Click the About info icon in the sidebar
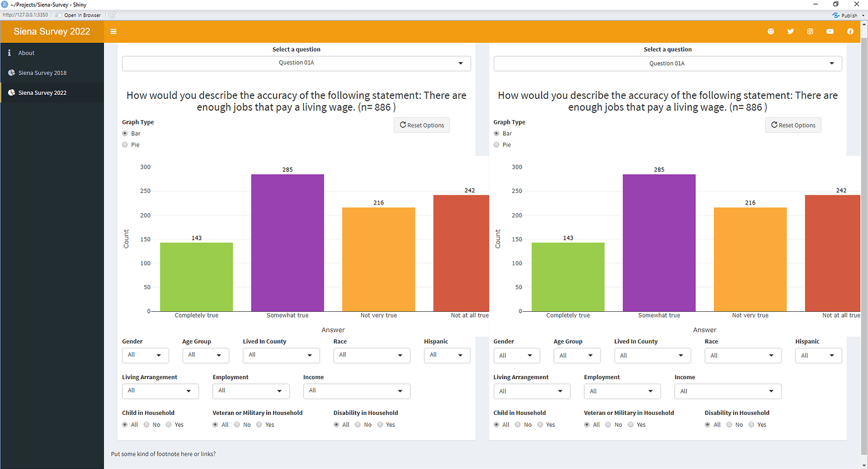This screenshot has width=868, height=469. [x=9, y=53]
